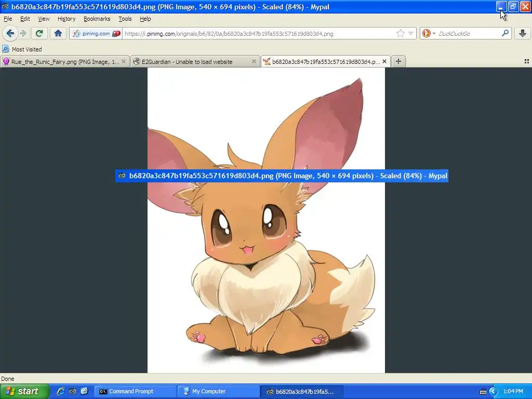The width and height of the screenshot is (532, 399).
Task: Click the magnifier search go icon
Action: click(x=505, y=33)
